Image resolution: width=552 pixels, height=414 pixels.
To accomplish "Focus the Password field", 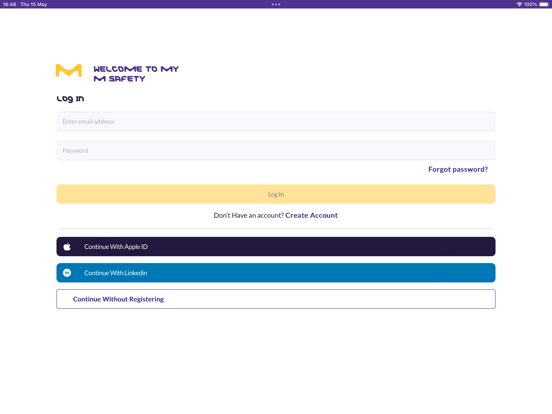I will (276, 151).
